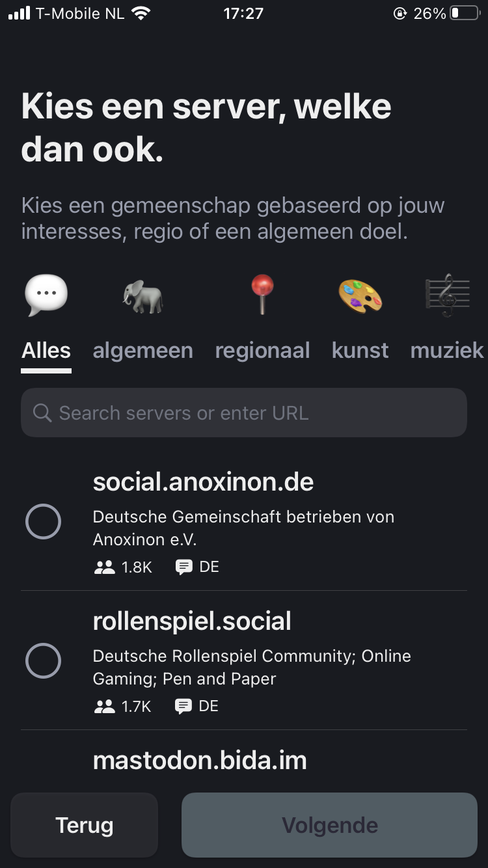
Task: Tap the paint palette art icon
Action: [x=360, y=296]
